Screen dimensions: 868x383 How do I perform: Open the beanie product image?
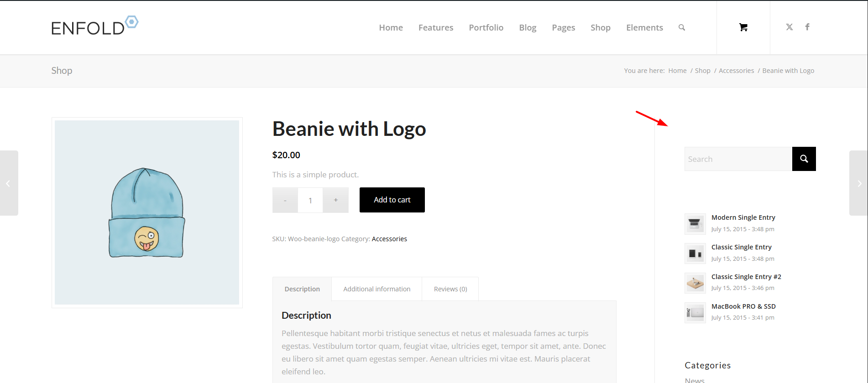click(147, 212)
